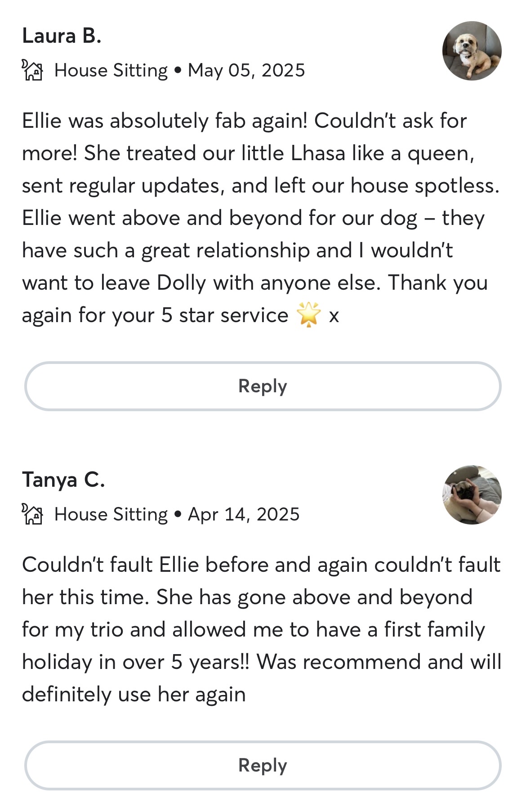Open Laura B.'s dog profile photo
Image resolution: width=526 pixels, height=812 pixels.
coord(472,51)
